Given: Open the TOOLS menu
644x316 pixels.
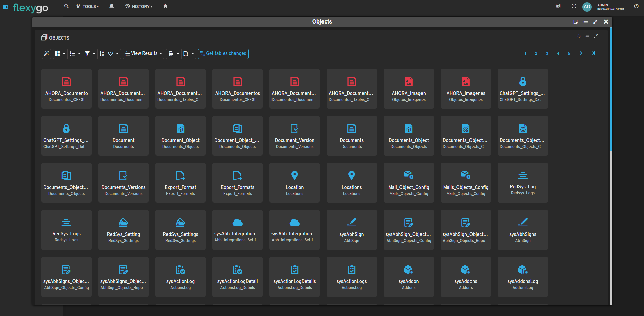Looking at the screenshot, I should [88, 6].
